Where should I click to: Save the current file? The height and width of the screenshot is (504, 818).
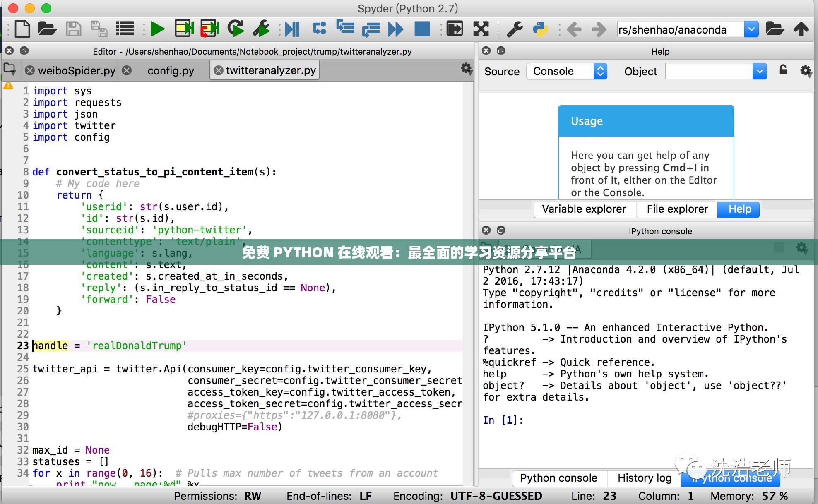[74, 29]
